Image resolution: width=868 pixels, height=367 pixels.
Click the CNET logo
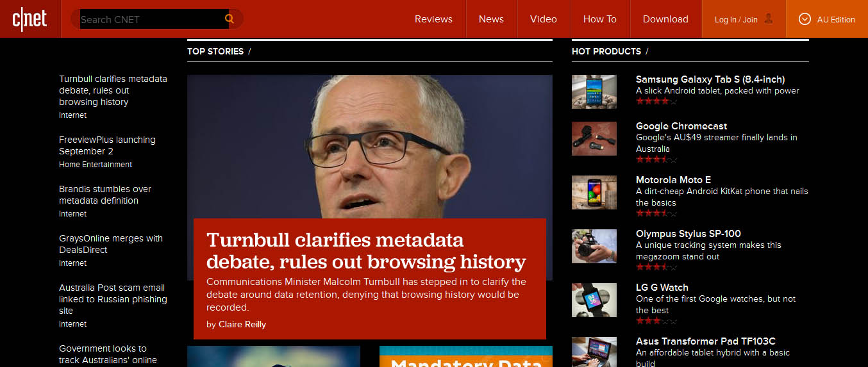pos(29,19)
